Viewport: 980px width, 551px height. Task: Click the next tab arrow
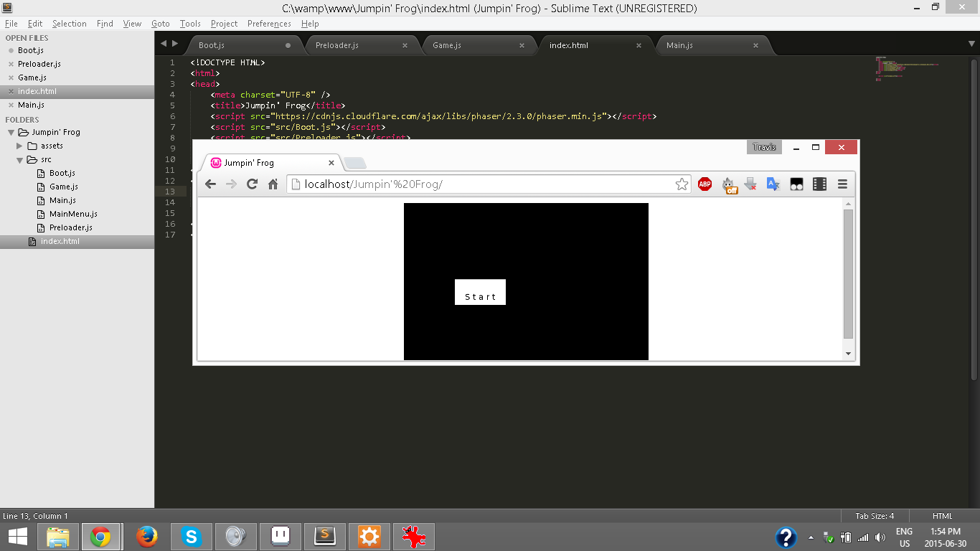pyautogui.click(x=174, y=44)
